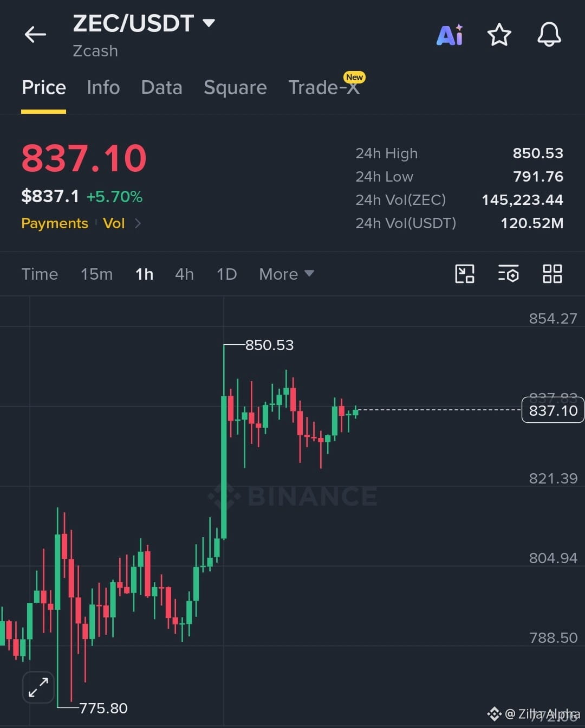Open the More timeframes dropdown

[286, 274]
